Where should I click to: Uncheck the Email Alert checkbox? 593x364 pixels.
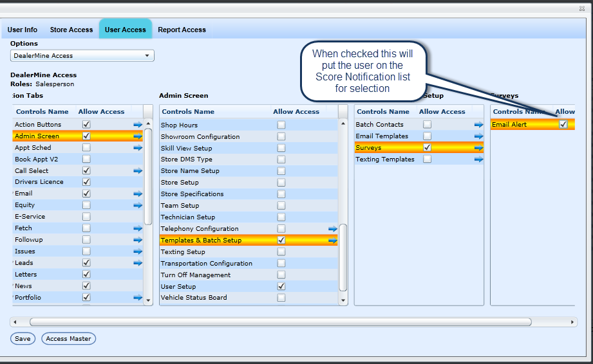563,125
